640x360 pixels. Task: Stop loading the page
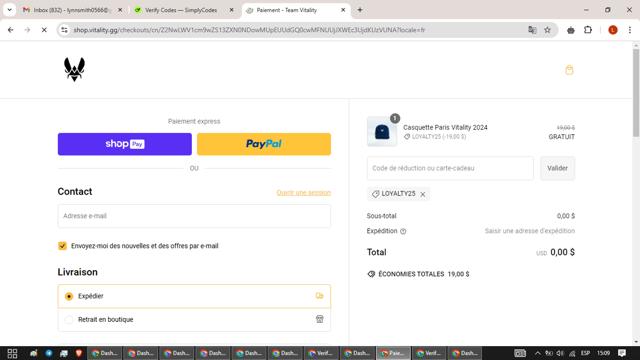(44, 30)
